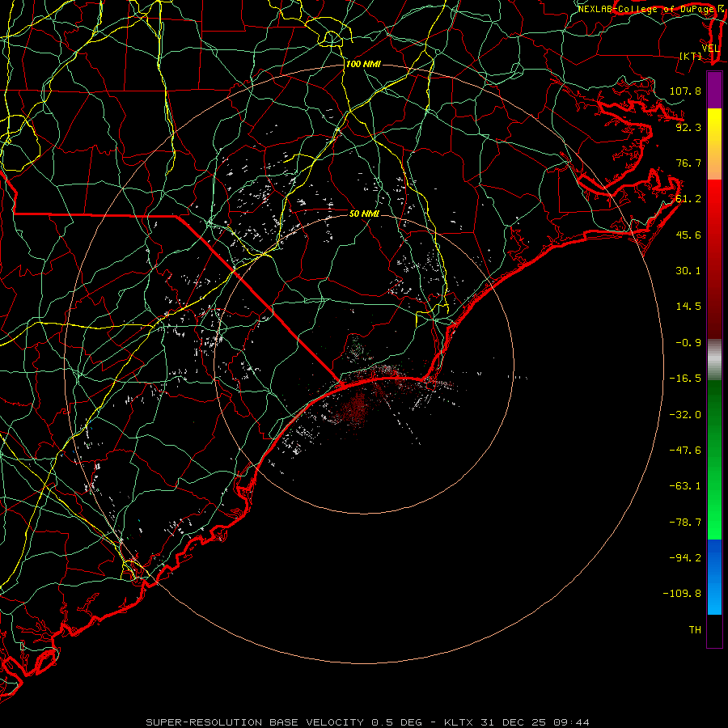This screenshot has height=728, width=728.
Task: Pick the gray-white segment near zero velocity
Action: 714,360
